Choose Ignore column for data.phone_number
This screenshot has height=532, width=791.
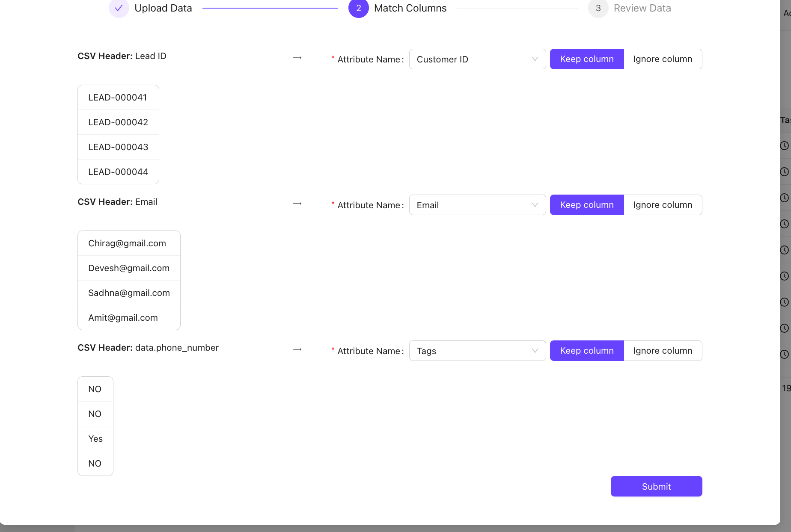(662, 351)
